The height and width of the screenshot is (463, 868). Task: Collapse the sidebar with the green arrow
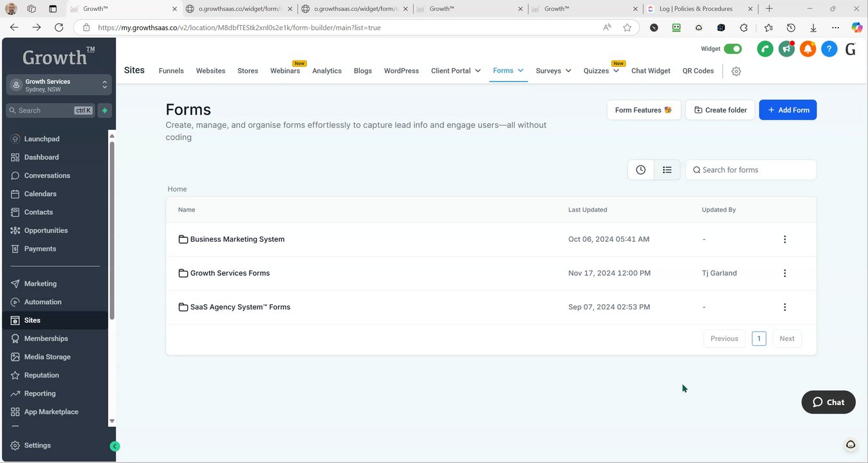tap(115, 446)
